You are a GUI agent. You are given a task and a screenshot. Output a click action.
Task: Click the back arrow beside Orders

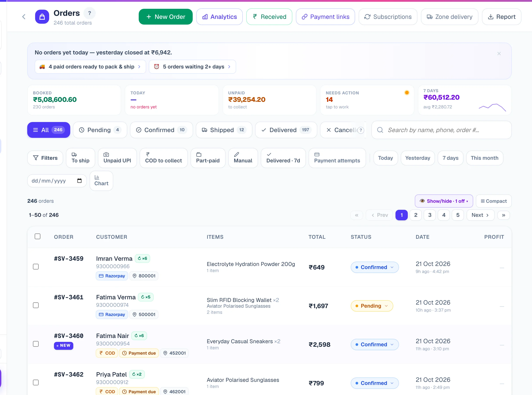(x=24, y=17)
